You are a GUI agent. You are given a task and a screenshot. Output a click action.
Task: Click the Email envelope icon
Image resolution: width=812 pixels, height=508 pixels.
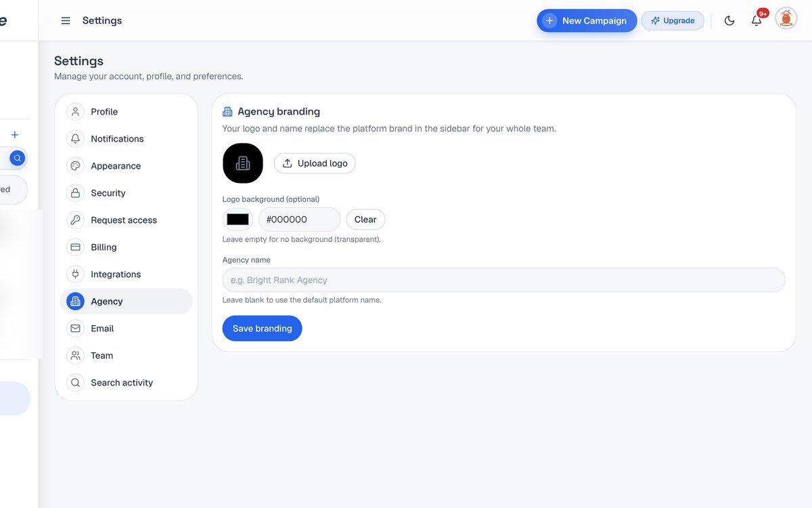pos(75,329)
